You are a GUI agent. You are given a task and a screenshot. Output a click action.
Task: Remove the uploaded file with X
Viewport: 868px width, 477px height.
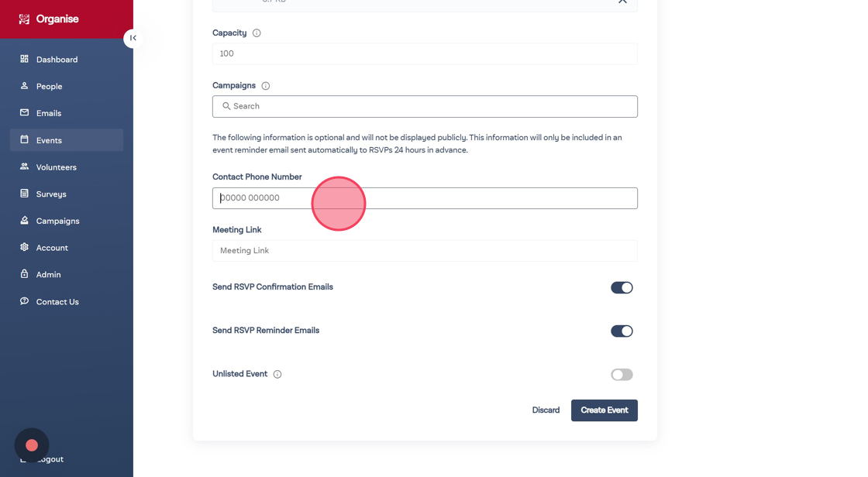coord(622,2)
